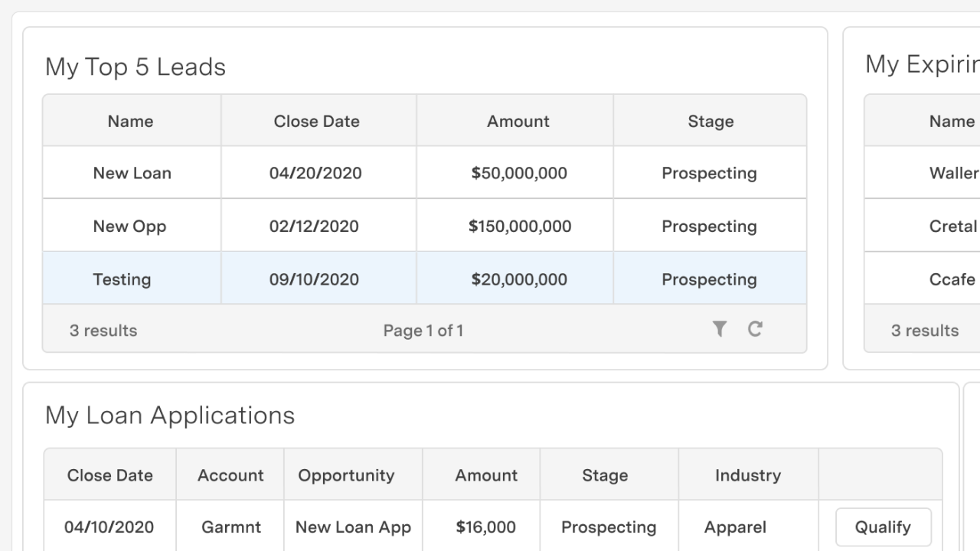
Task: Sort leads by Amount column header
Action: pyautogui.click(x=518, y=121)
